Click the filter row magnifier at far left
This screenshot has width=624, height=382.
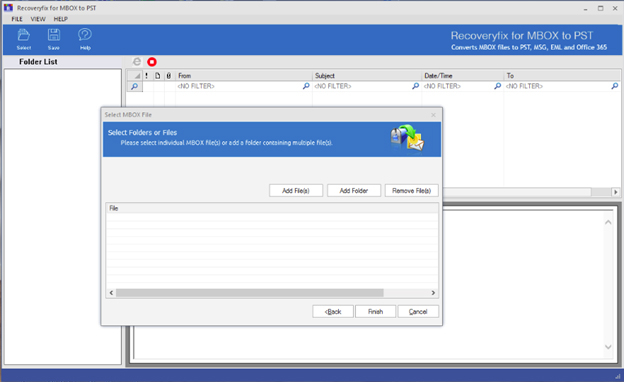(135, 86)
